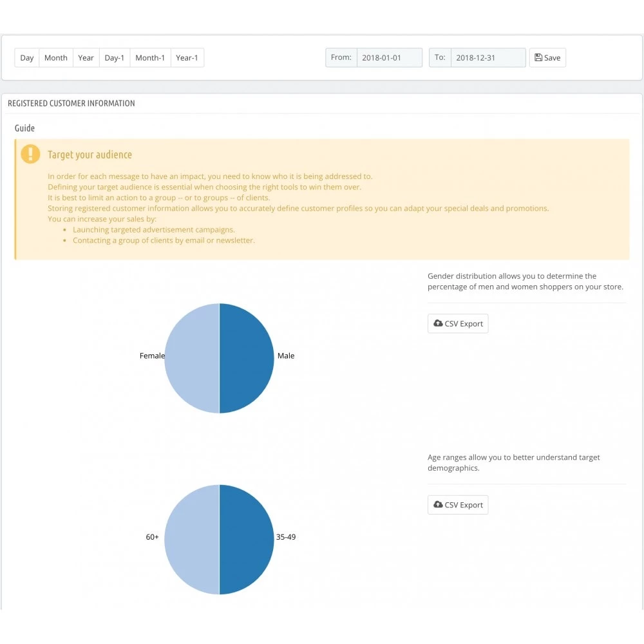Click the 60+ chart label
This screenshot has height=644, width=644.
click(x=152, y=537)
